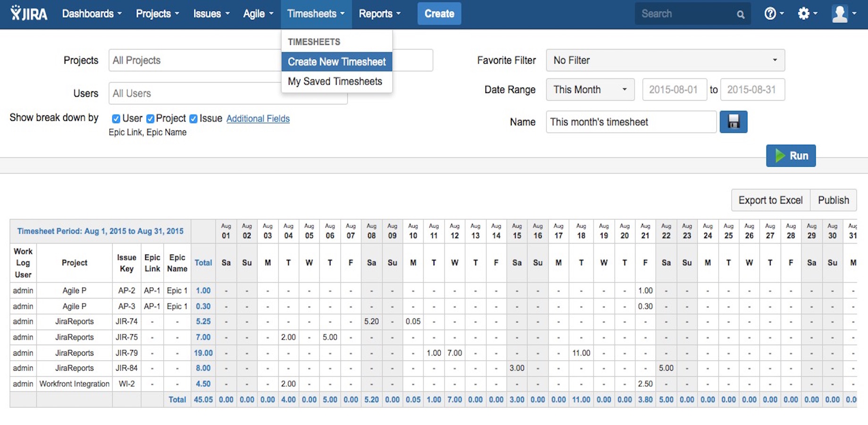Toggle the User breakdown checkbox
The image size is (868, 425).
(x=116, y=119)
